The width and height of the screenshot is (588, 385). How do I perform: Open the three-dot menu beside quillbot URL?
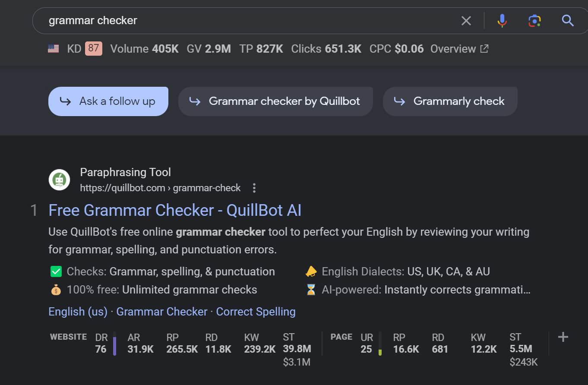coord(254,188)
